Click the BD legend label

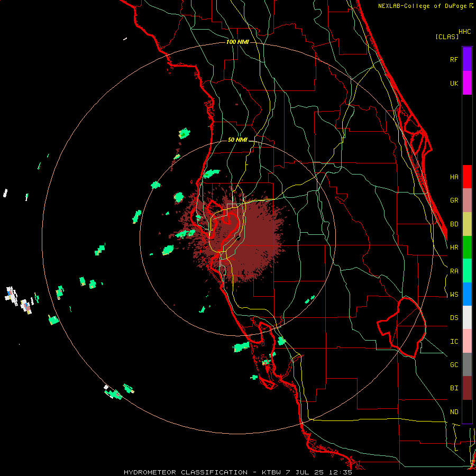click(454, 224)
